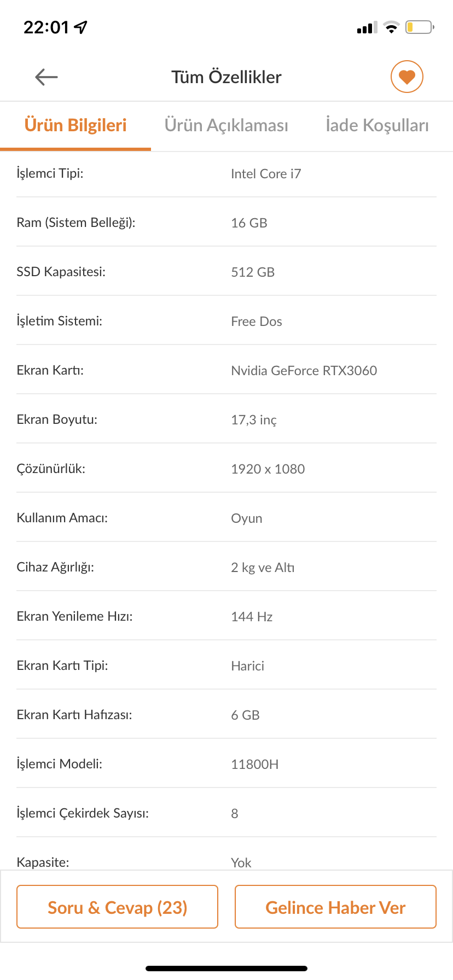This screenshot has width=453, height=980.
Task: Tap the 144 Hz refresh rate value
Action: point(252,617)
